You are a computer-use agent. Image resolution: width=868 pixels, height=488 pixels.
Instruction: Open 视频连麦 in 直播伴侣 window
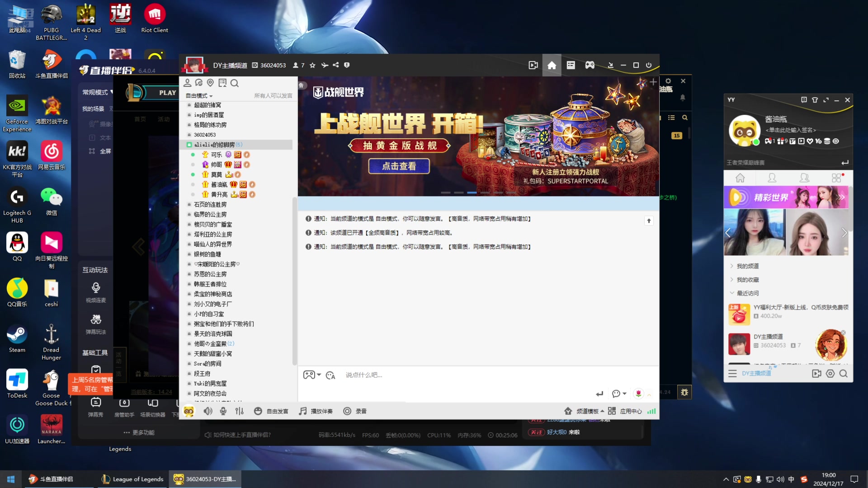(96, 292)
